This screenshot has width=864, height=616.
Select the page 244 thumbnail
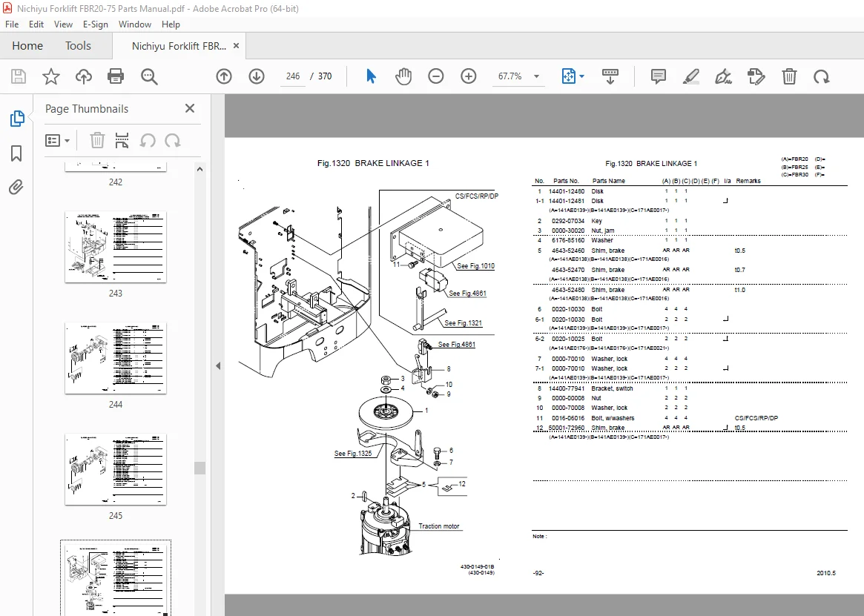tap(116, 358)
